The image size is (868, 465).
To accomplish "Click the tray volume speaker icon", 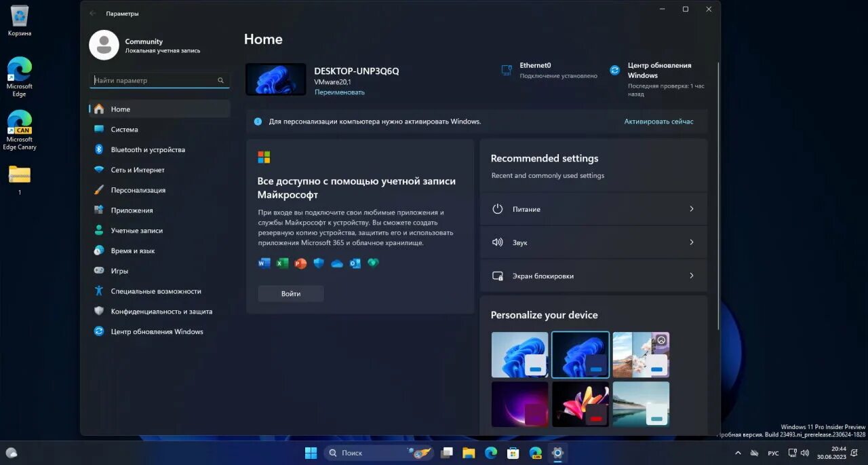I will click(805, 453).
